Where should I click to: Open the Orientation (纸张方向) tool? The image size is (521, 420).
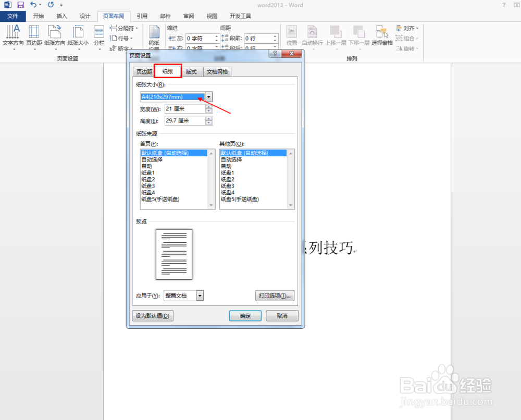tap(55, 37)
